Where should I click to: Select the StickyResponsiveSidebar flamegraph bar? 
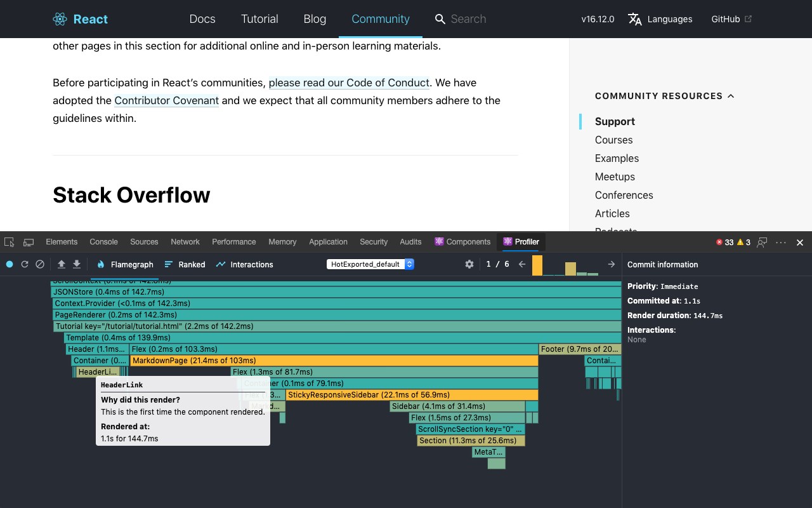click(x=412, y=395)
